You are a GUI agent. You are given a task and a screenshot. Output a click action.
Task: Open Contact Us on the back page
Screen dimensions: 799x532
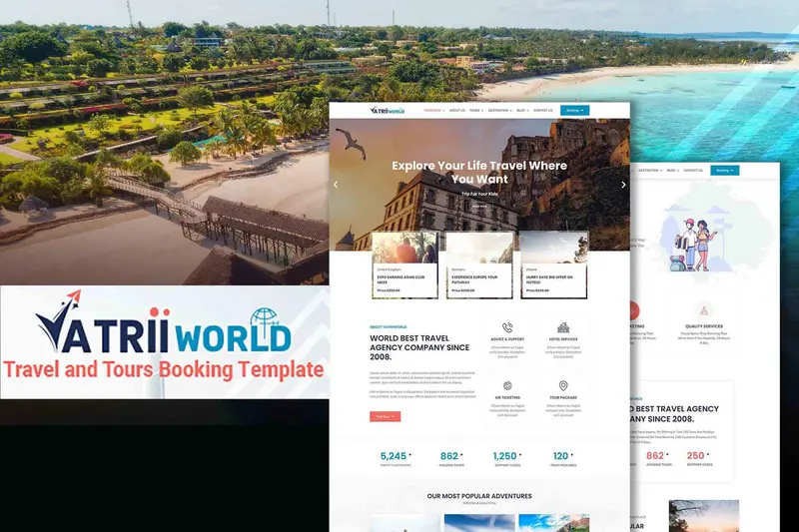coord(693,170)
